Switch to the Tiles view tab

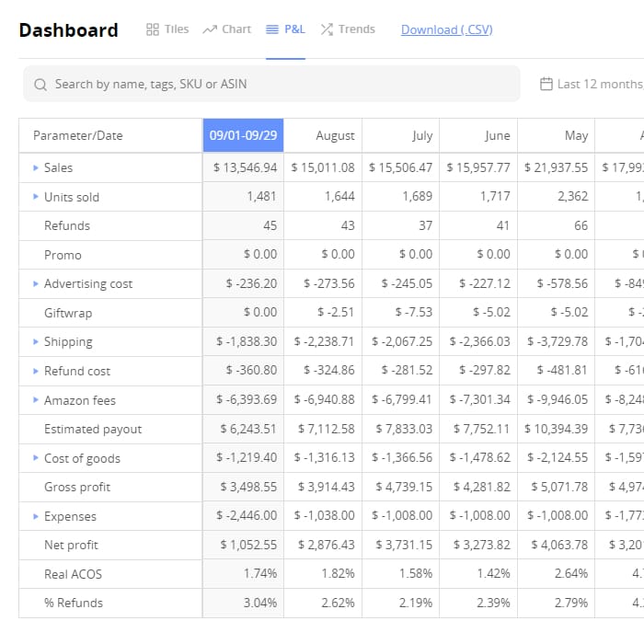(167, 29)
